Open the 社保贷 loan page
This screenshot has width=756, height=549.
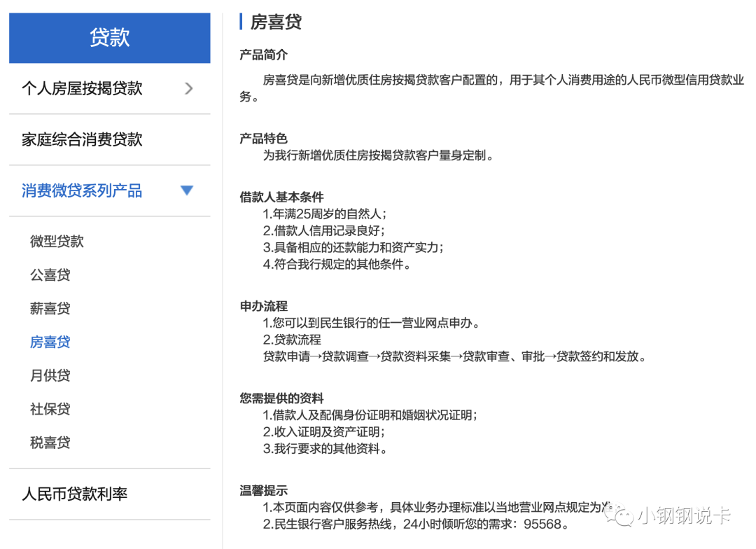point(50,409)
